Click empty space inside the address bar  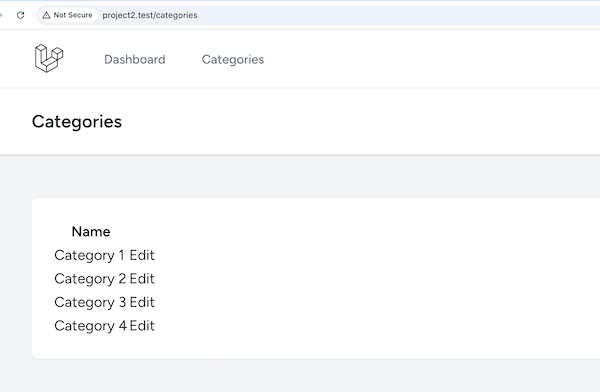click(x=383, y=15)
